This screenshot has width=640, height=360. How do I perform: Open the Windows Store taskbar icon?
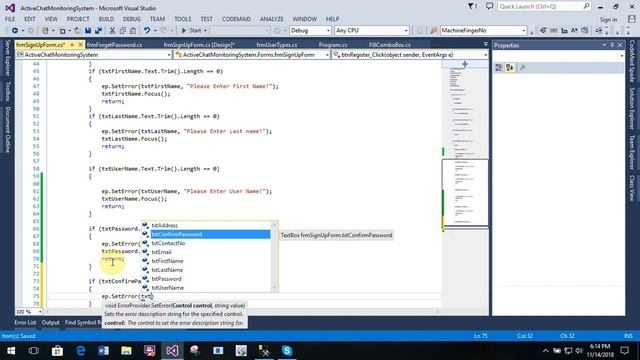58,351
